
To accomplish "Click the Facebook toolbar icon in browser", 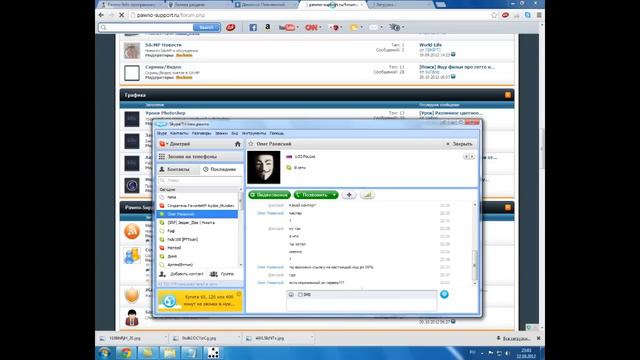I will 253,27.
